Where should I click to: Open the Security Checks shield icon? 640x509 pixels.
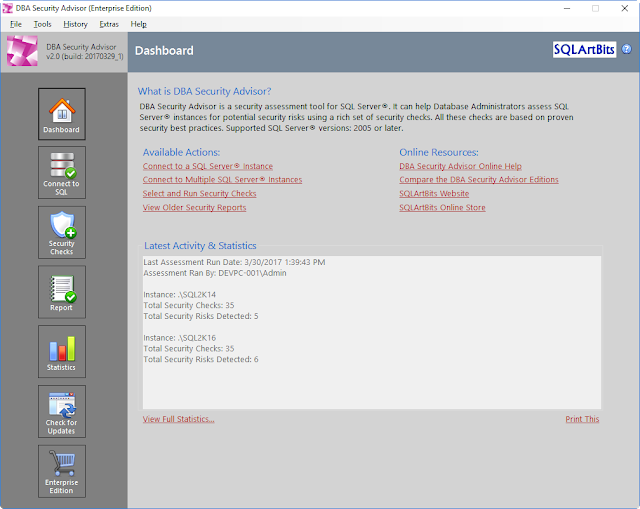62,232
